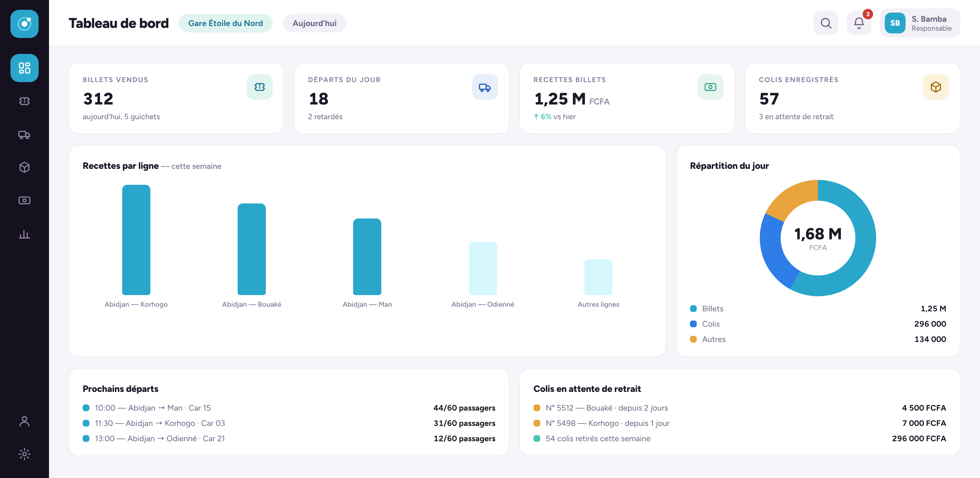The height and width of the screenshot is (478, 980).
Task: Click the search magnifier icon
Action: (826, 23)
